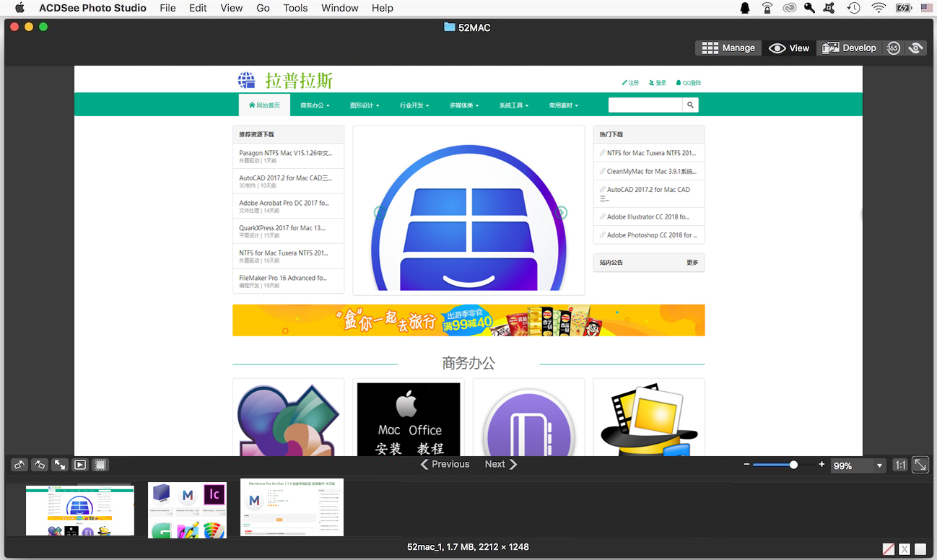Open the ACDSee 365 icon
This screenshot has height=560, width=937.
[x=893, y=48]
